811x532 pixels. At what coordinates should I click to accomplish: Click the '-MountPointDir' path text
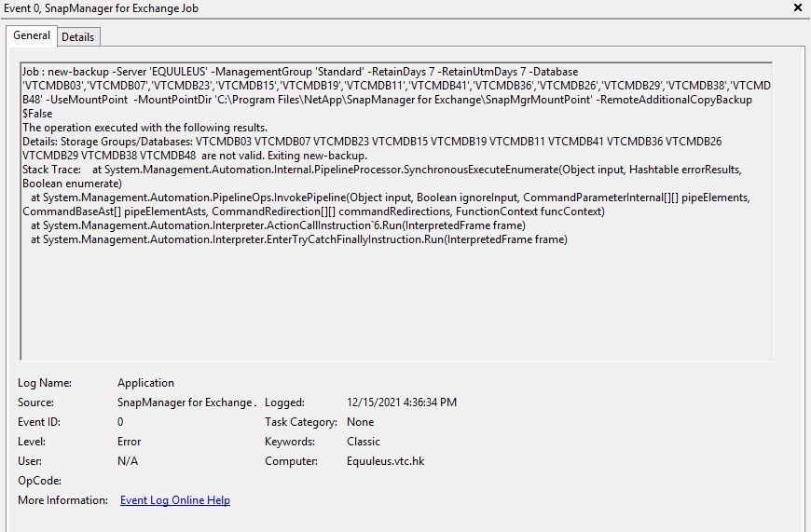pyautogui.click(x=364, y=100)
